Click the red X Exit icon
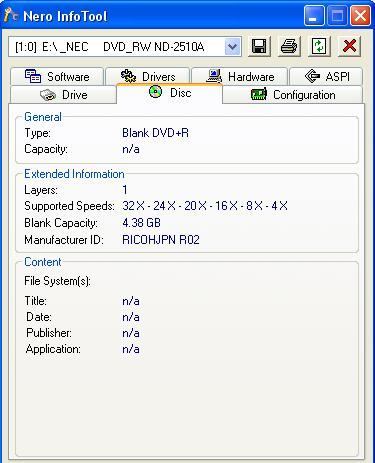This screenshot has width=375, height=463. 349,46
